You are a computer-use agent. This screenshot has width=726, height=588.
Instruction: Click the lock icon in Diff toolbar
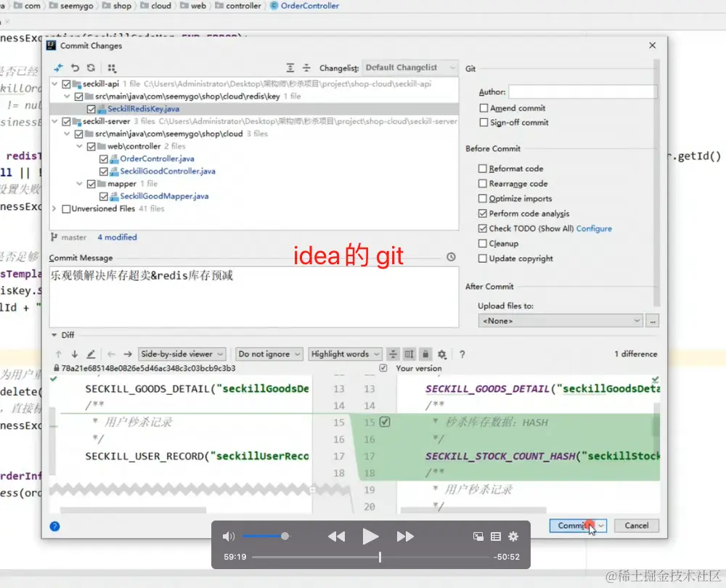pos(425,354)
